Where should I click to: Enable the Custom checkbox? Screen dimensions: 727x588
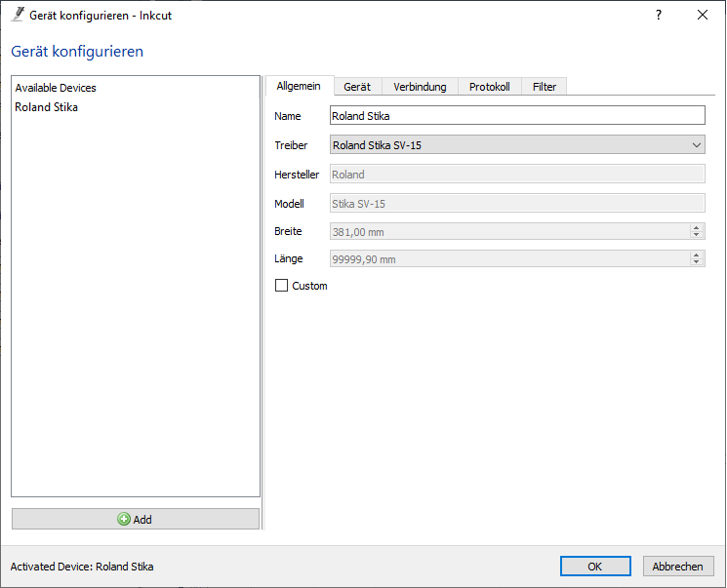282,286
